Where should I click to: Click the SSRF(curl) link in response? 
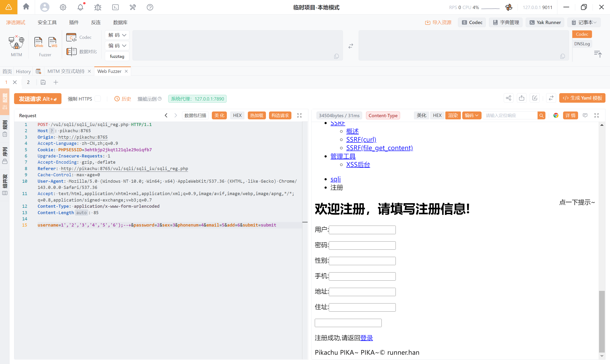361,139
